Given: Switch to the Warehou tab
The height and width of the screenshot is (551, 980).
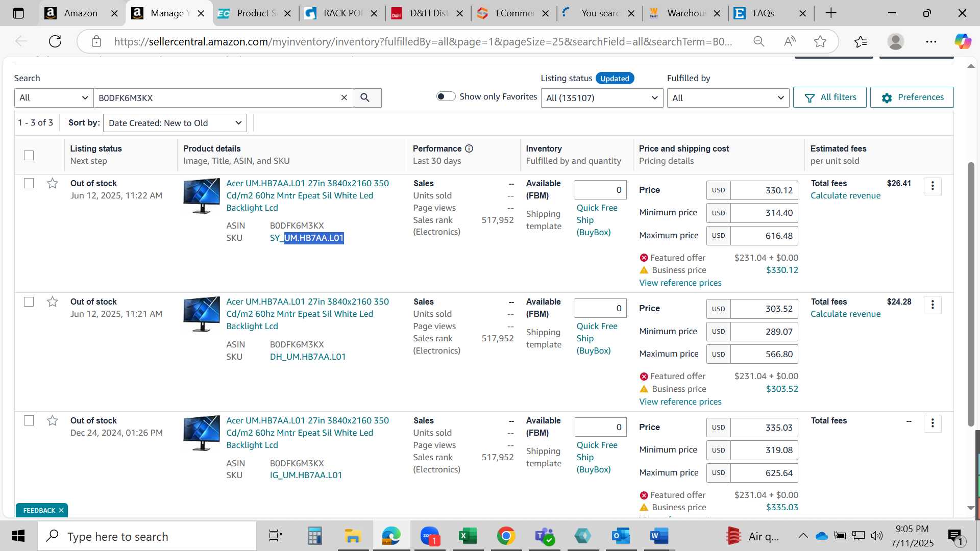Looking at the screenshot, I should click(x=685, y=13).
